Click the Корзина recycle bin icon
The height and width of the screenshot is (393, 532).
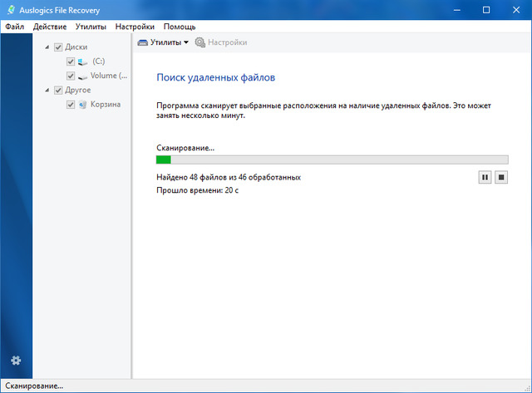[82, 104]
